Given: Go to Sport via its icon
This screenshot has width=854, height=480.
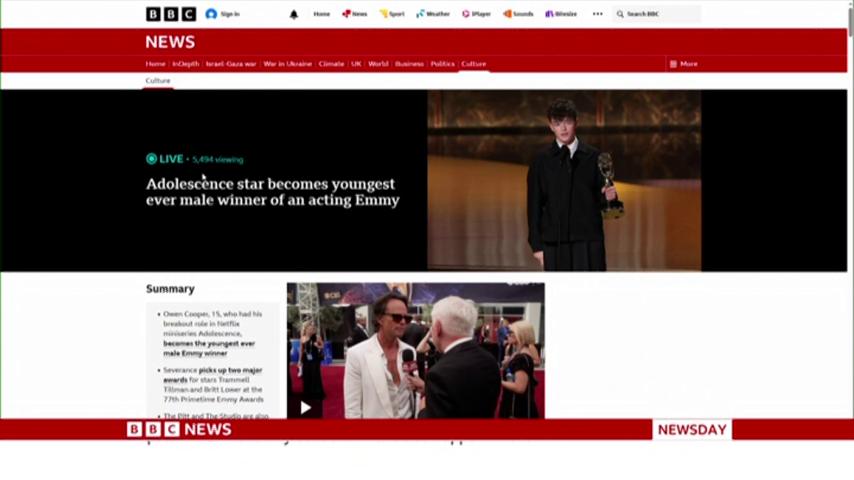Looking at the screenshot, I should tap(392, 14).
